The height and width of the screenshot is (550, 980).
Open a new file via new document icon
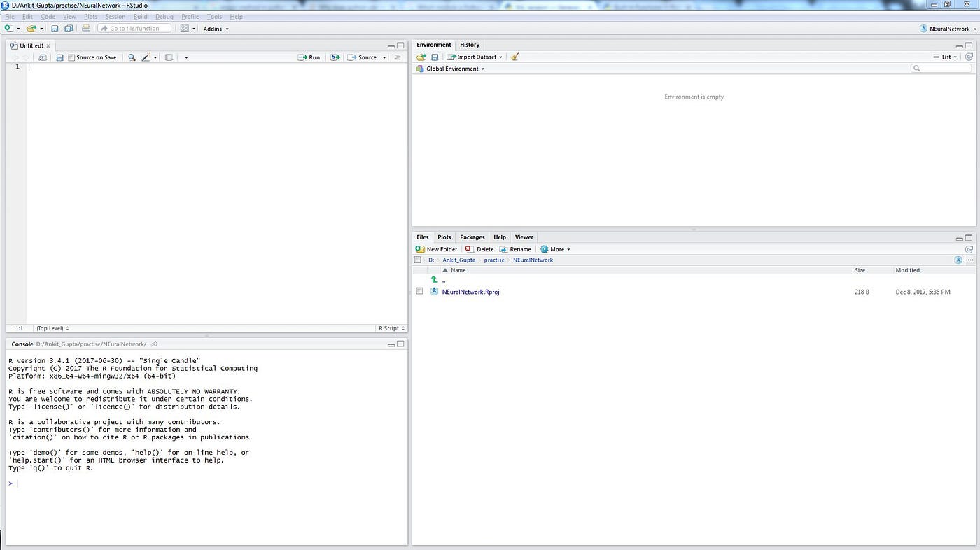point(7,28)
